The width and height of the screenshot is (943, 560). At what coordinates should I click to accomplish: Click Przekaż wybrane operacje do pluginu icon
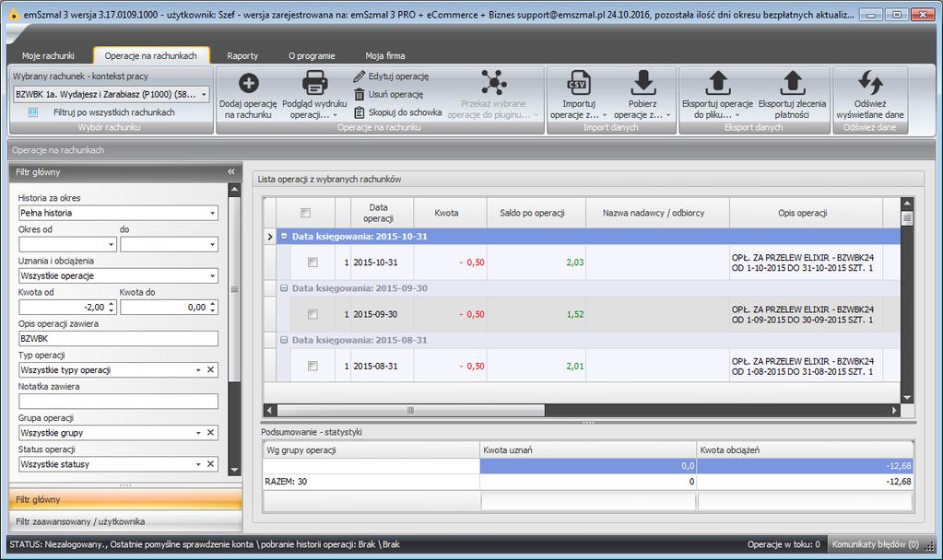pyautogui.click(x=494, y=82)
